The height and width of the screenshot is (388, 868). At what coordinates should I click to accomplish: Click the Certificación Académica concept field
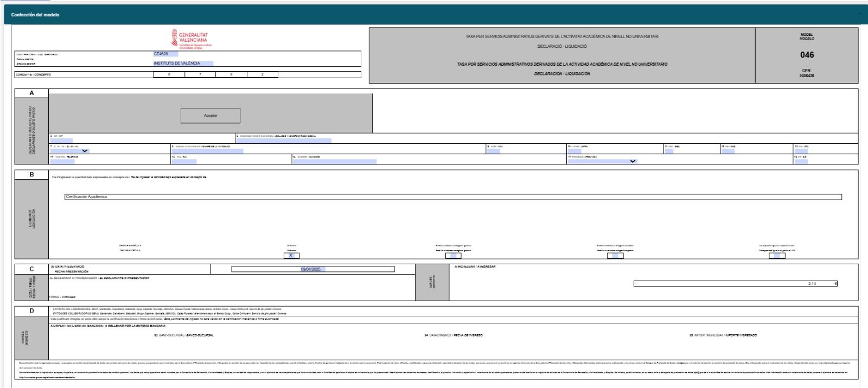tap(453, 197)
